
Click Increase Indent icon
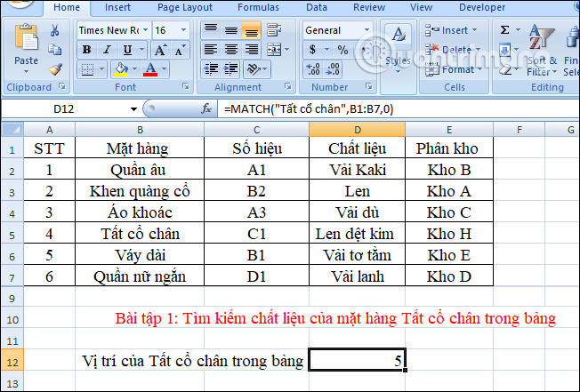pos(231,69)
